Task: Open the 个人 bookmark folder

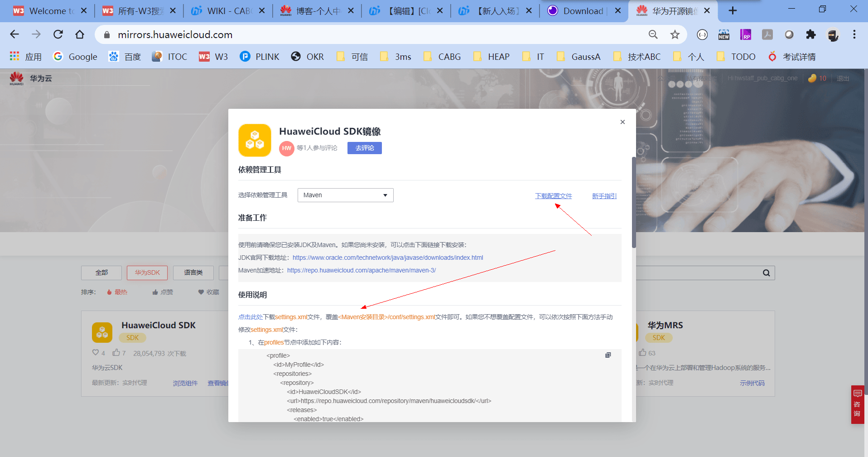Action: pos(688,57)
